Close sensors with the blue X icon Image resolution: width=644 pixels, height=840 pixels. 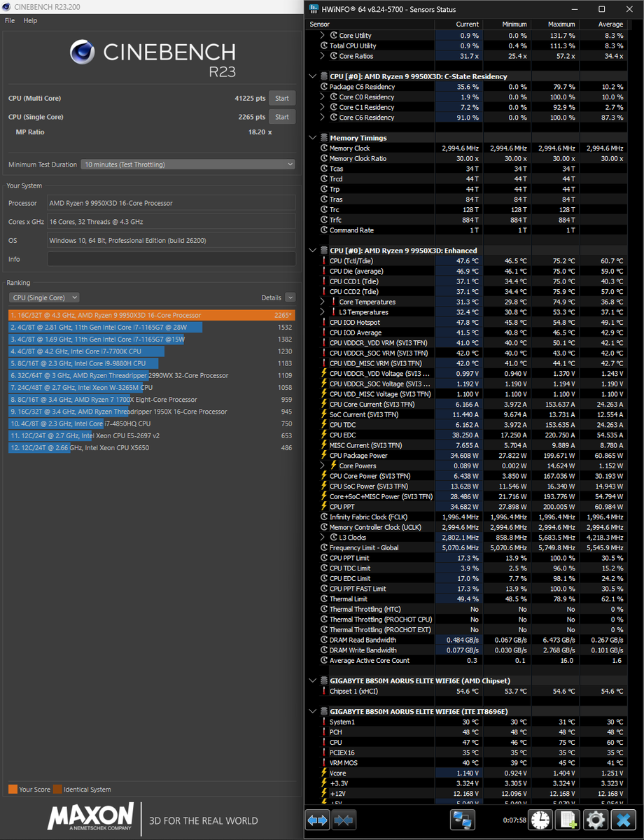click(623, 820)
